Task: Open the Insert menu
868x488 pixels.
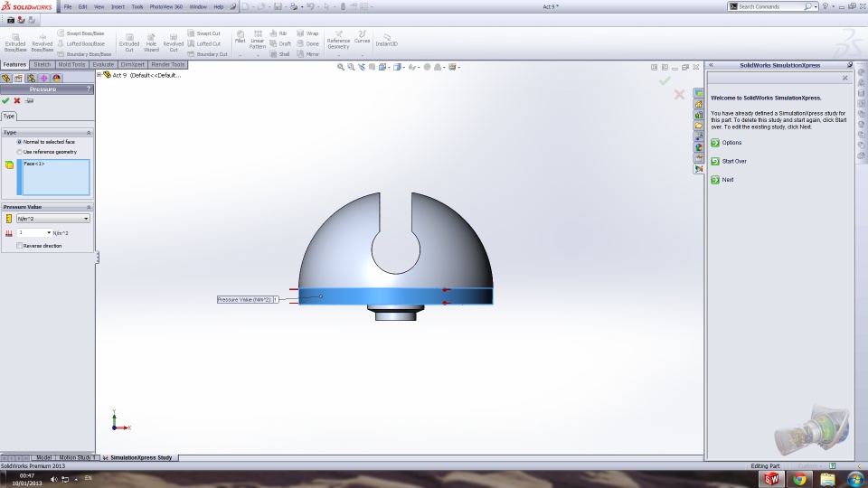Action: (x=118, y=6)
